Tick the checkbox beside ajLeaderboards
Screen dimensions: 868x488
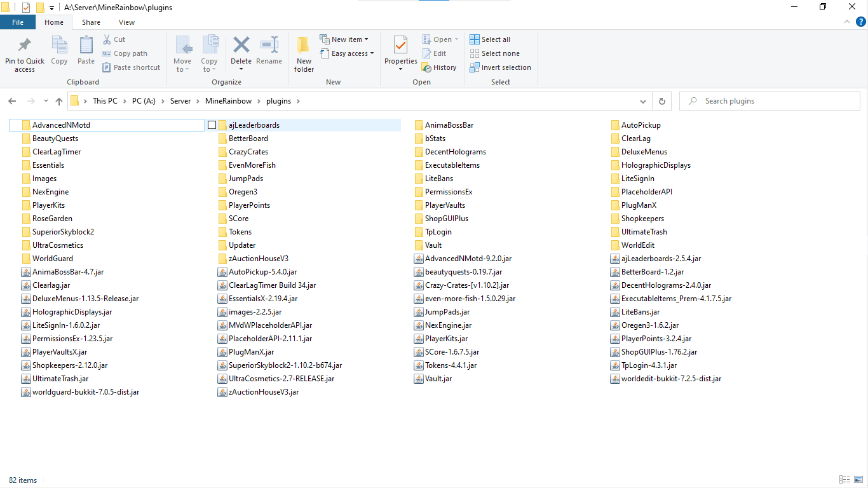click(x=212, y=125)
